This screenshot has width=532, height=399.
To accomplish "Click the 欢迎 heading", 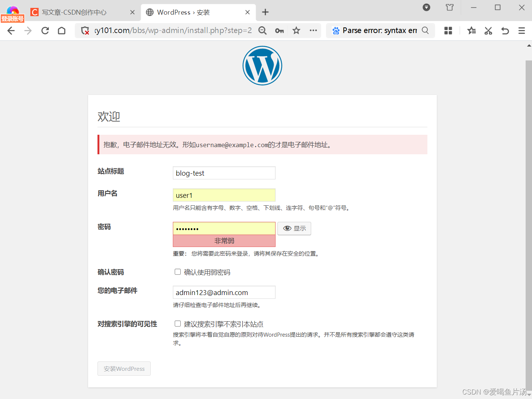I will point(109,116).
